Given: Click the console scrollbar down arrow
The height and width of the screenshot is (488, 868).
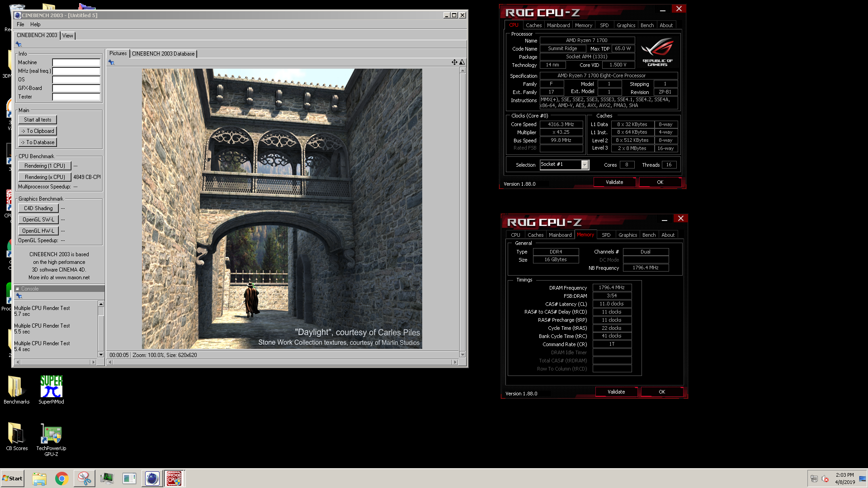Looking at the screenshot, I should (101, 355).
